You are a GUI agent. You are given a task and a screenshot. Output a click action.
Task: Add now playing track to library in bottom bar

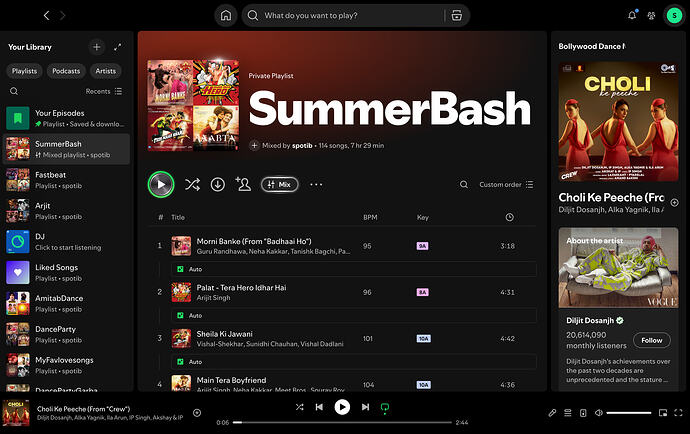click(197, 413)
